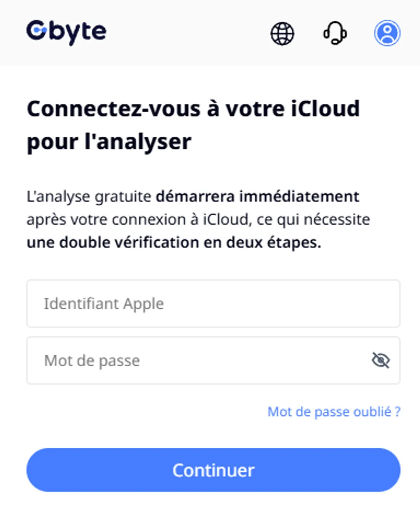Viewport: 420px width, 518px height.
Task: Reveal the hidden password using the crossed-eye toggle
Action: [x=380, y=360]
